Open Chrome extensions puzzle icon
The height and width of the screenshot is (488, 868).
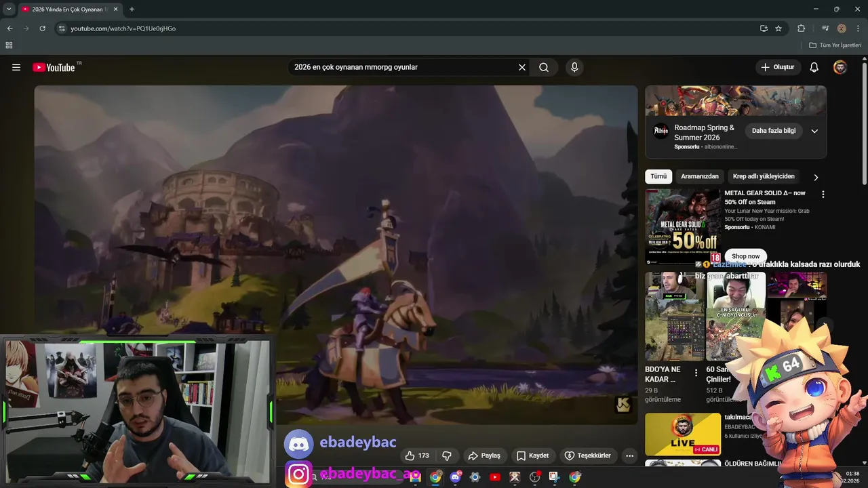(802, 28)
